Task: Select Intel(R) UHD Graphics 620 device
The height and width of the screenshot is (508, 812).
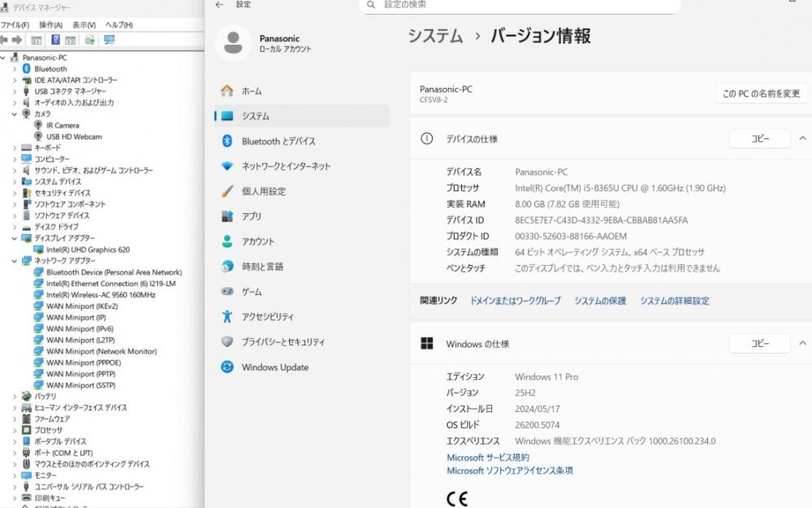Action: 87,250
